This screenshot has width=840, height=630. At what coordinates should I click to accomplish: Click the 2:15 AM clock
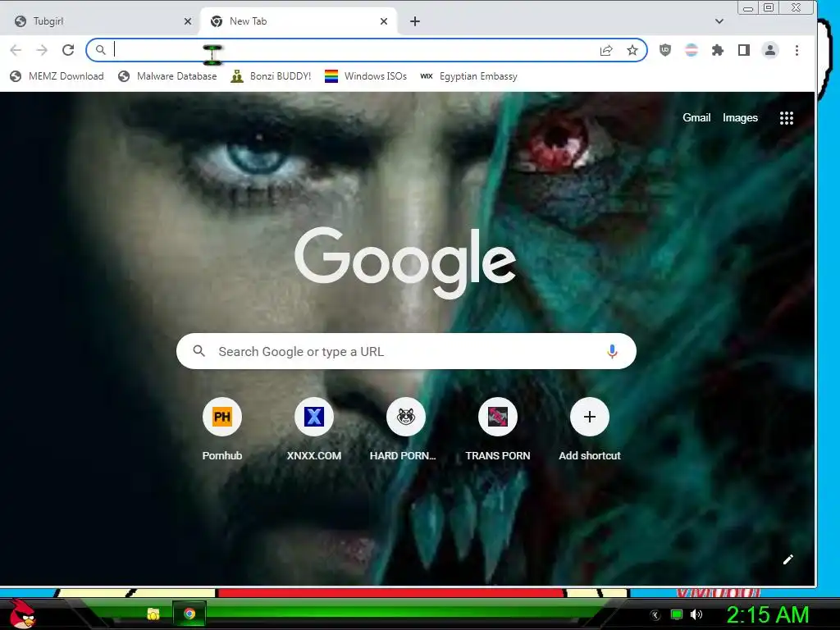point(768,615)
